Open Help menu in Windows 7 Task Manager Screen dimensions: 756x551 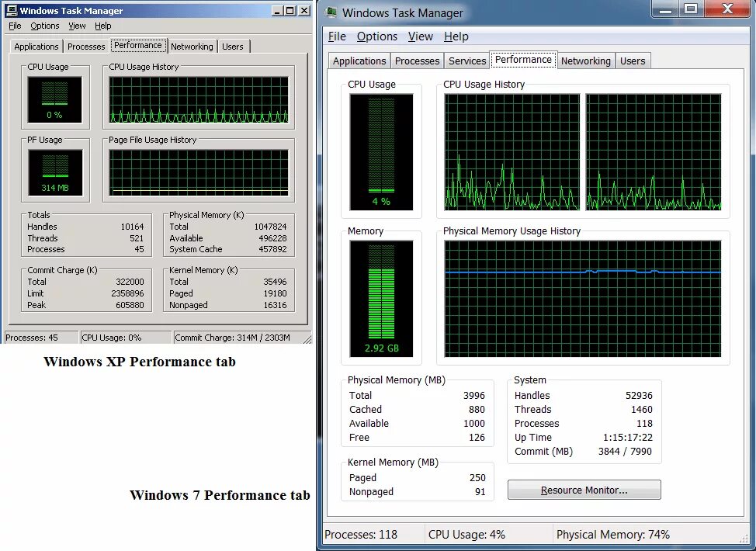[x=456, y=36]
